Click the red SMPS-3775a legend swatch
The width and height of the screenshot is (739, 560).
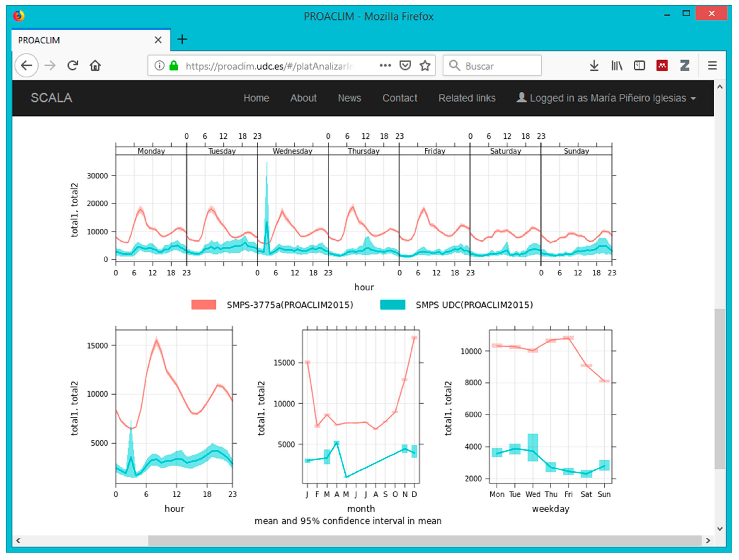[x=204, y=304]
